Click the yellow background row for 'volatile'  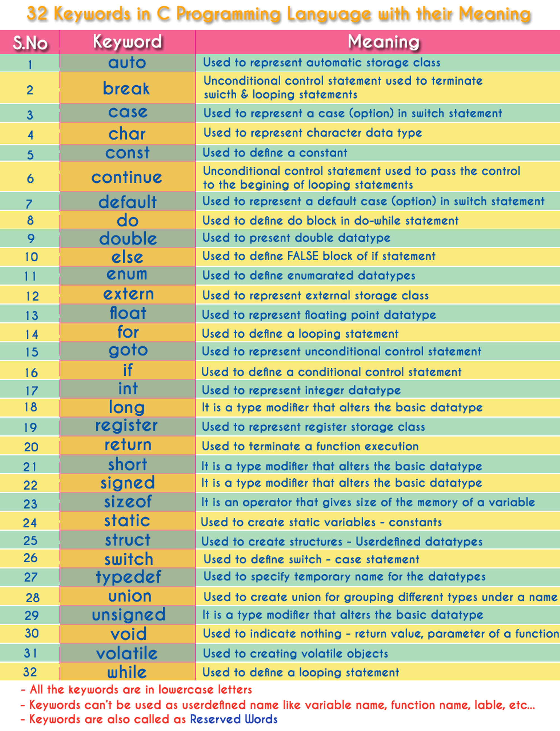click(x=280, y=654)
